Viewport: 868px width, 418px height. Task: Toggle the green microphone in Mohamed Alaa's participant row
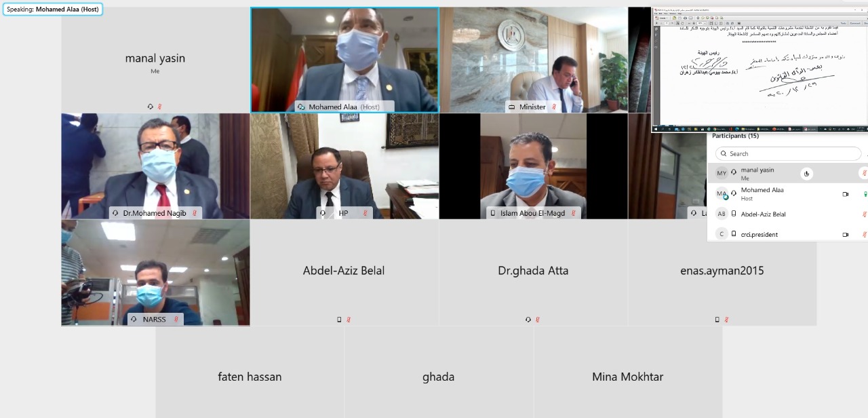click(865, 194)
